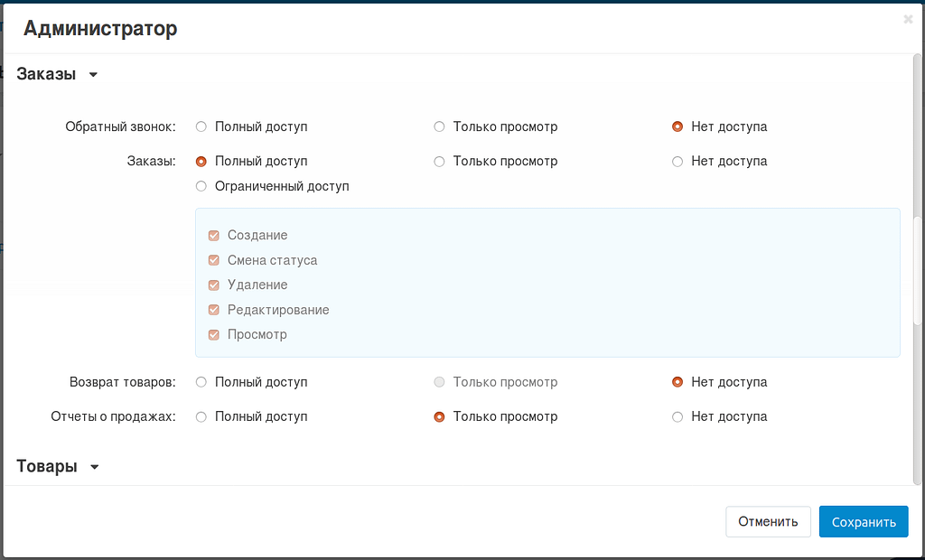Select Ограниченный доступ for Заказы
The image size is (925, 560).
[201, 186]
